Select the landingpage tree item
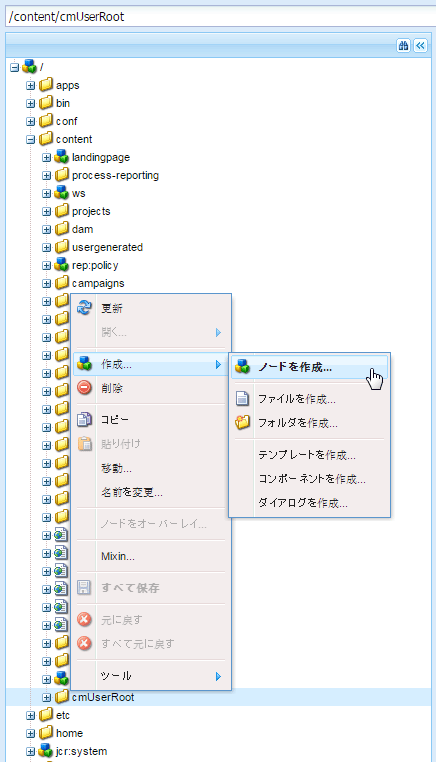The image size is (436, 762). (x=101, y=157)
